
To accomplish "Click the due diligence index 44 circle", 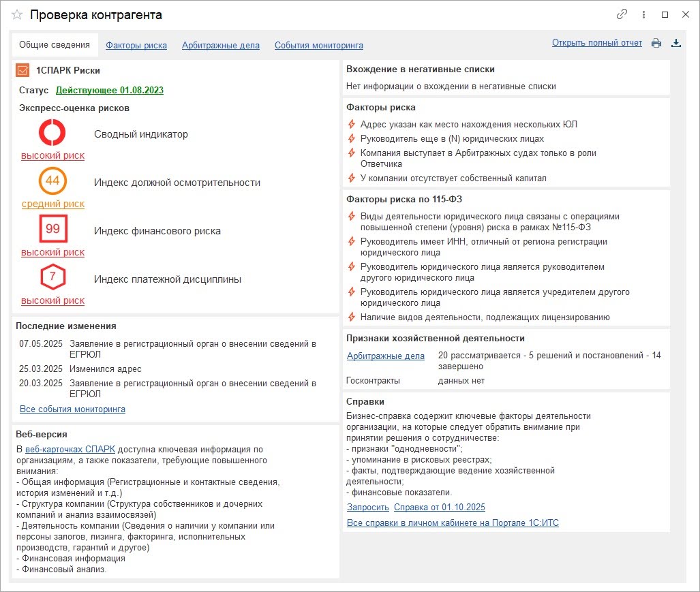I will 52,181.
